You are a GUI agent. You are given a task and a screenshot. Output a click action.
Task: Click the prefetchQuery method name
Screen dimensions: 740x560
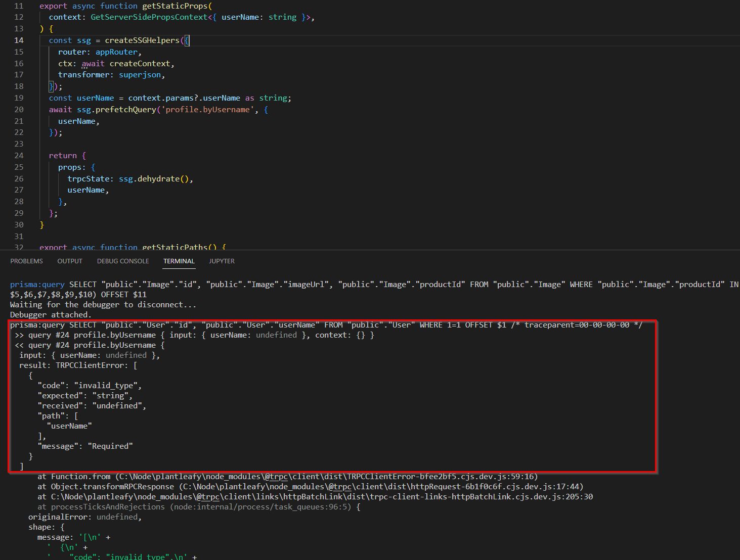click(126, 110)
